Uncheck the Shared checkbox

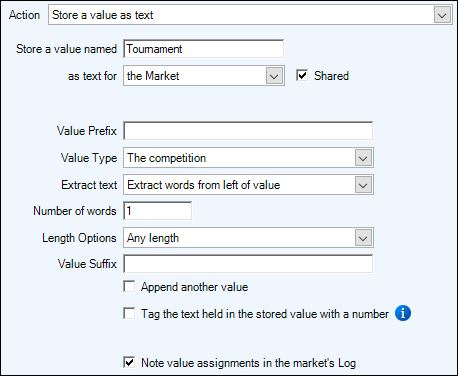tap(302, 75)
